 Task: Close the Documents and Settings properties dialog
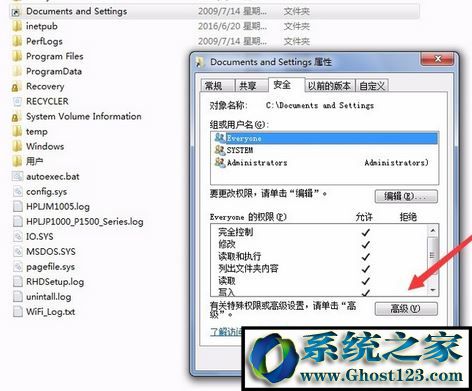pos(437,59)
